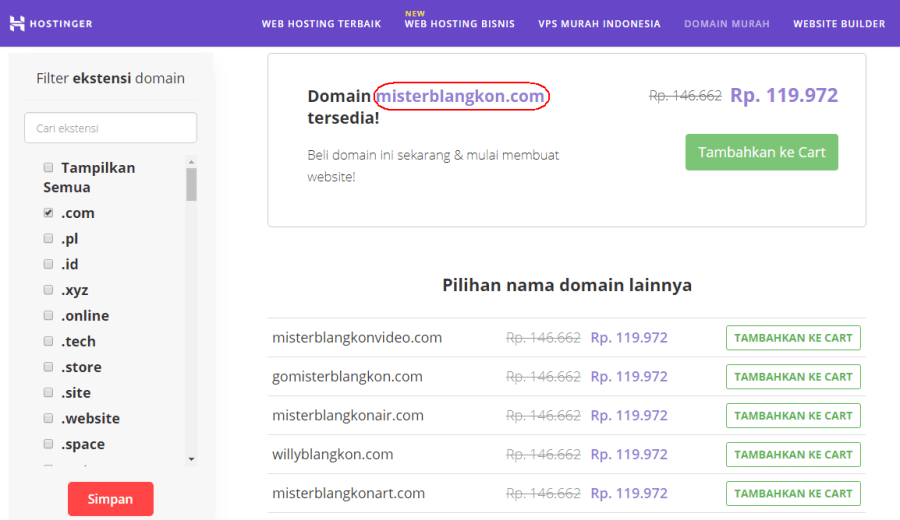This screenshot has height=520, width=900.
Task: Click Pilihan nama domain lainnya heading
Action: click(x=567, y=285)
